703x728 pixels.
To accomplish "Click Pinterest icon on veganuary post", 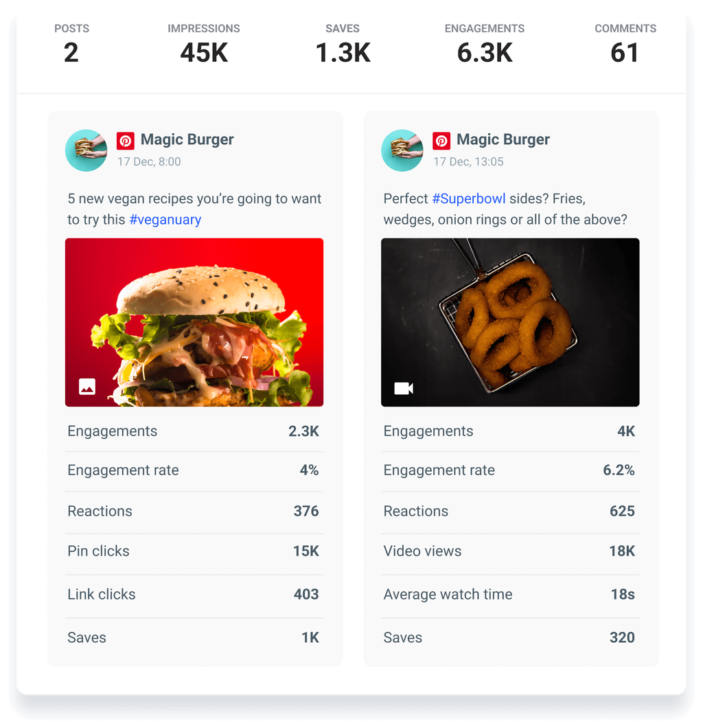I will point(125,141).
